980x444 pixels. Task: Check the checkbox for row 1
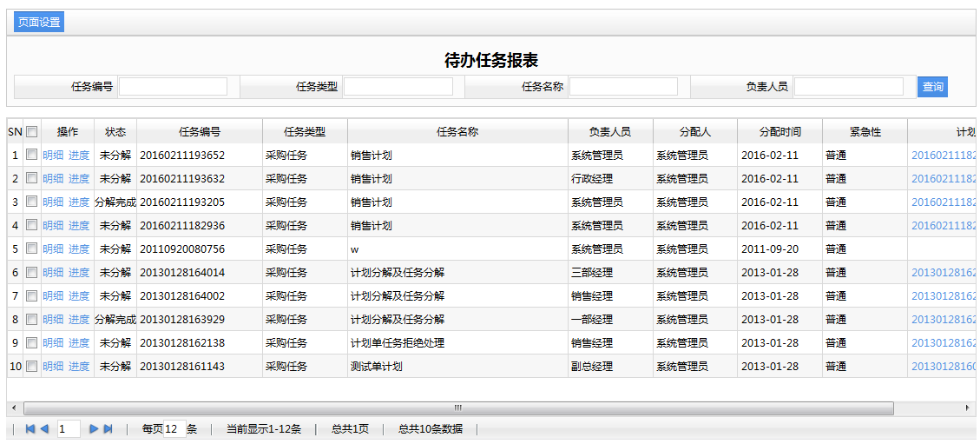pyautogui.click(x=32, y=155)
